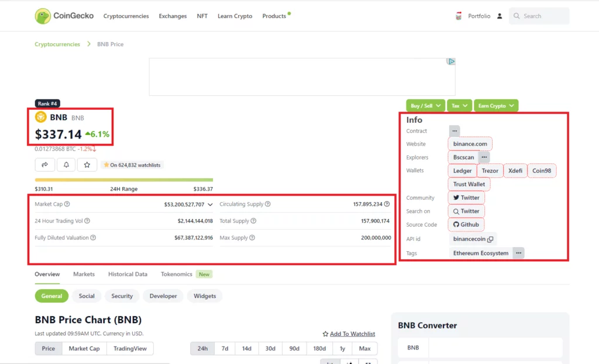Click the share arrow icon under price
Screen dimensions: 599x364
coord(44,165)
